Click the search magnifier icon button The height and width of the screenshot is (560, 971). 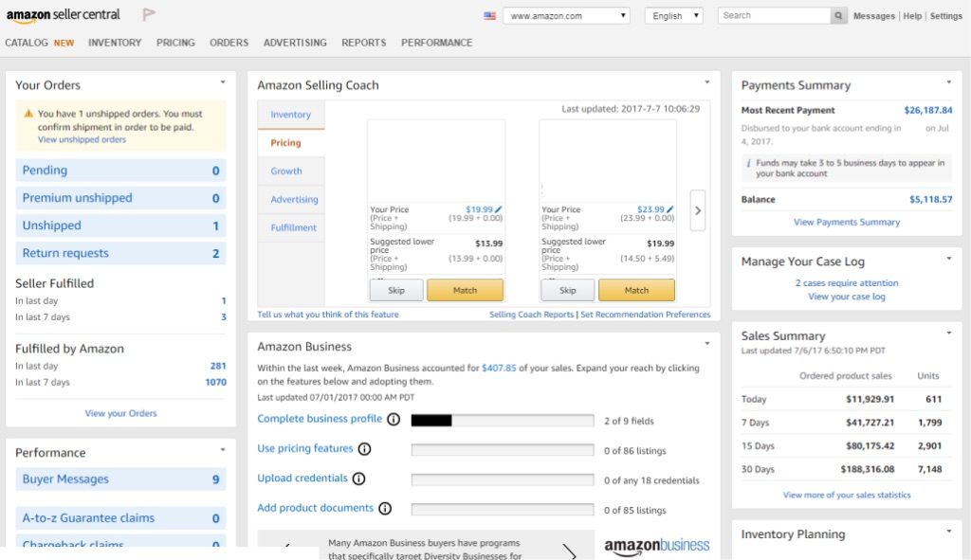838,15
